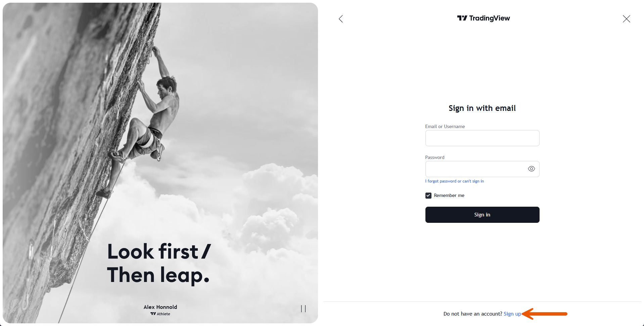Viewport: 644px width, 326px height.
Task: Toggle the Remember me checkbox
Action: click(x=428, y=196)
